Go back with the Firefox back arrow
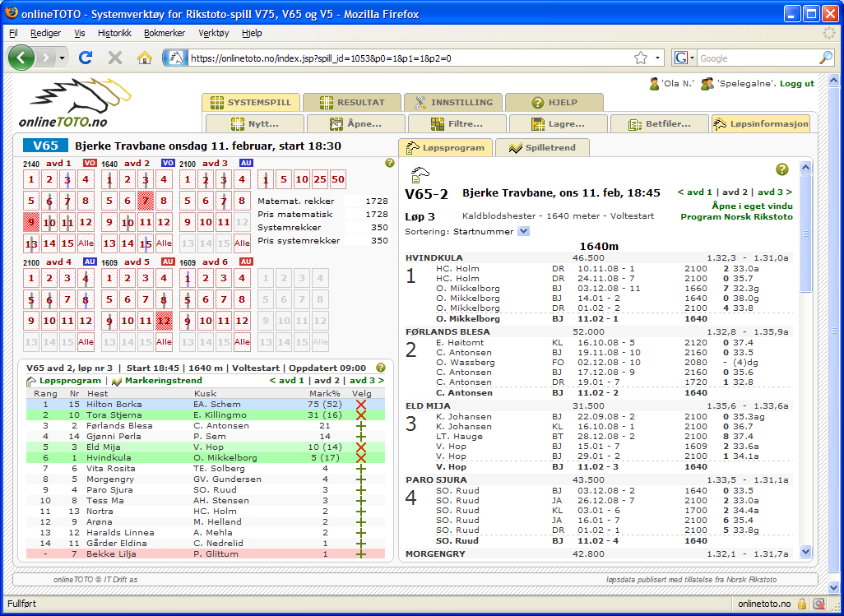Viewport: 844px width, 616px height. tap(21, 58)
